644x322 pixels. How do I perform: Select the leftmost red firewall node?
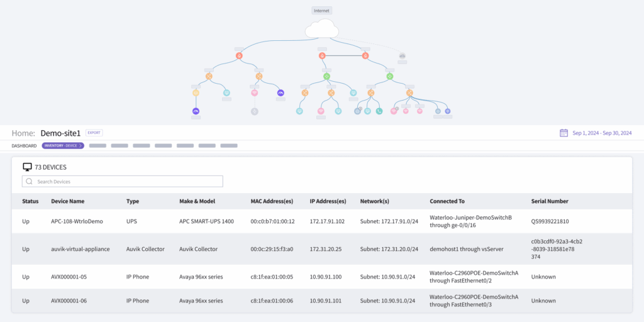239,56
